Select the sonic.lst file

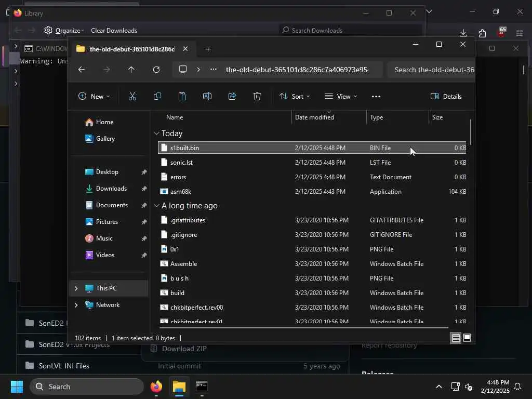(x=312, y=163)
